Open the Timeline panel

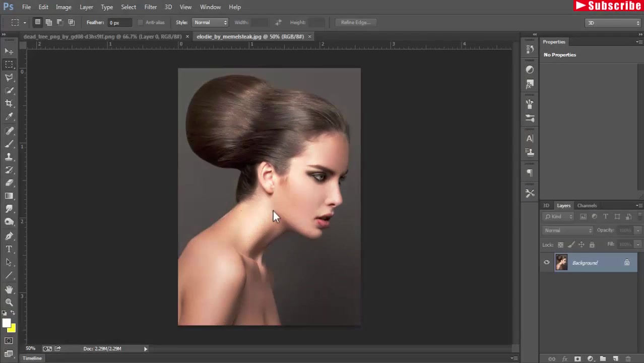[32, 358]
